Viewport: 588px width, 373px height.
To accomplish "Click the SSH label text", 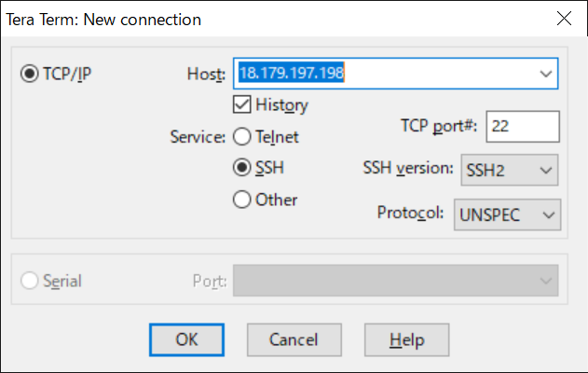I will coord(269,168).
